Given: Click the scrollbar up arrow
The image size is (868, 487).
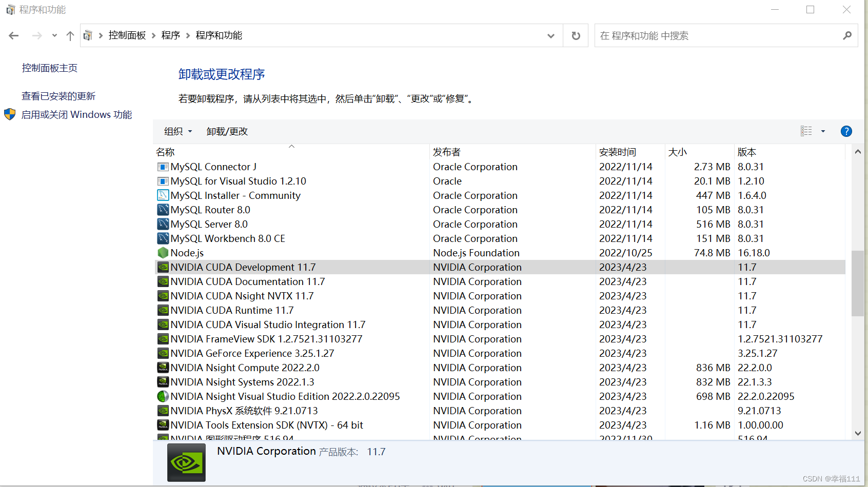Looking at the screenshot, I should click(858, 152).
